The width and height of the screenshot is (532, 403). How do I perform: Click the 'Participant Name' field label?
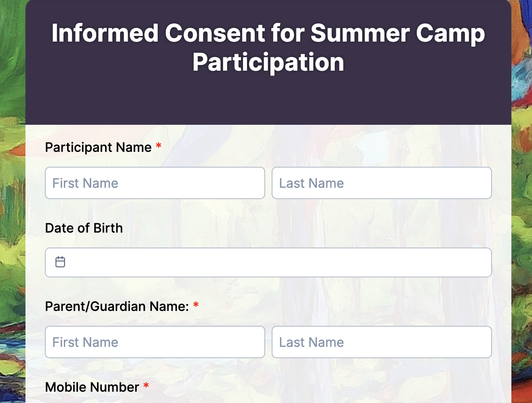tap(98, 147)
